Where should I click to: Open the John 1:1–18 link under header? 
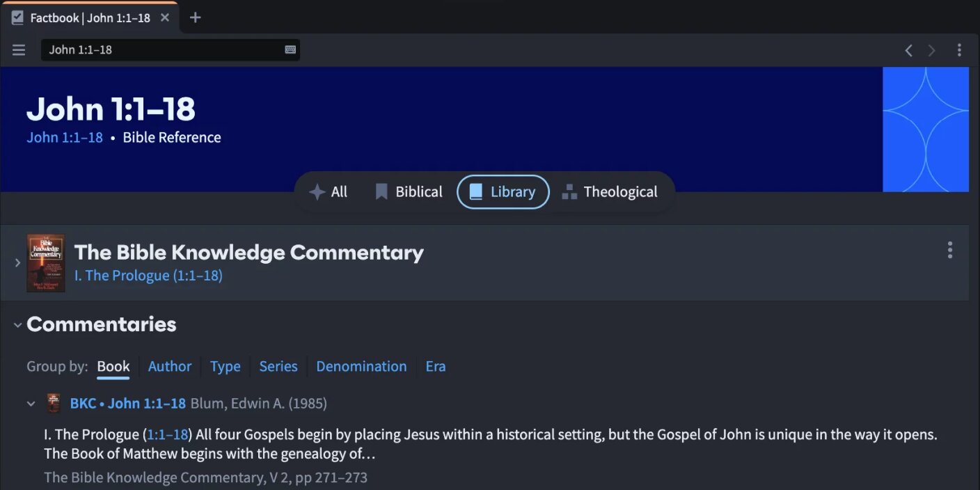click(x=65, y=138)
